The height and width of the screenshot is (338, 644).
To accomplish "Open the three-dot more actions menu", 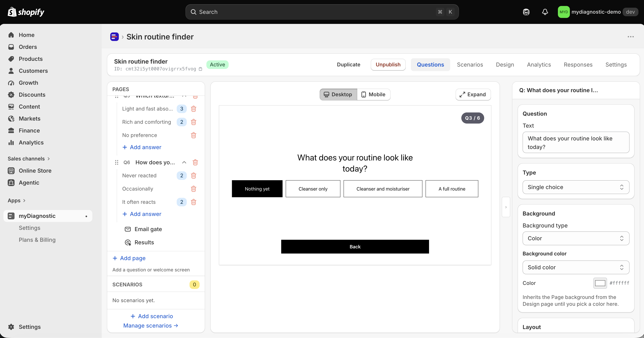I will point(631,37).
